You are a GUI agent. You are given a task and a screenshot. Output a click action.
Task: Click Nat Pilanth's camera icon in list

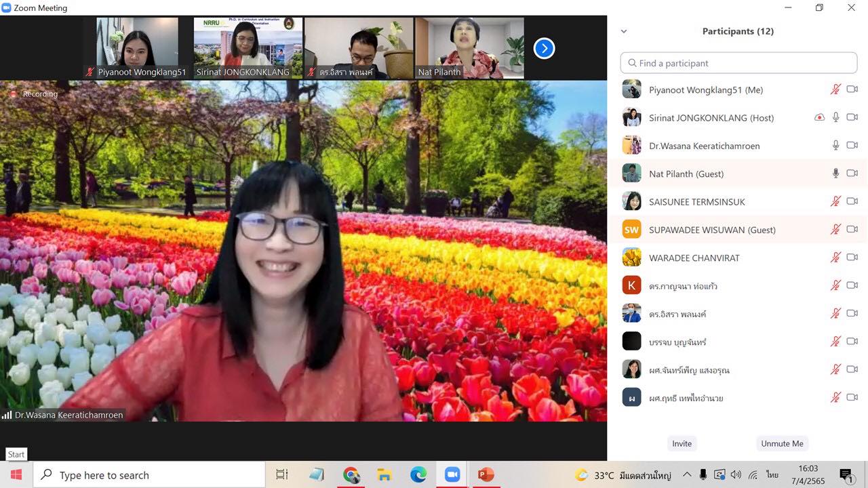click(x=852, y=174)
